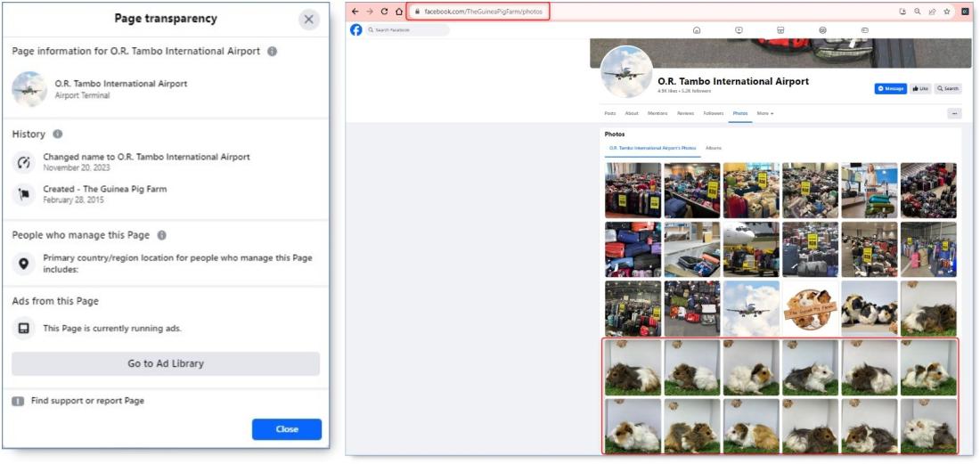Switch to the Followers tab

714,114
